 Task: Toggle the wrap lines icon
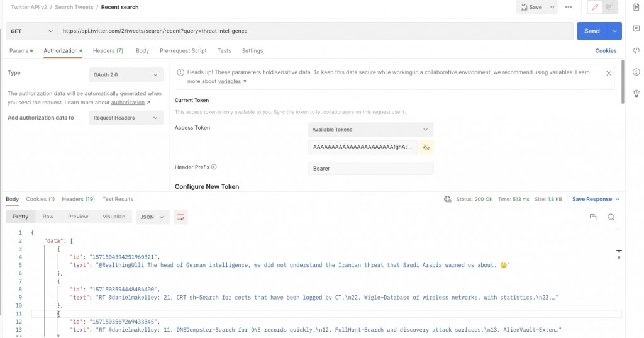click(180, 217)
